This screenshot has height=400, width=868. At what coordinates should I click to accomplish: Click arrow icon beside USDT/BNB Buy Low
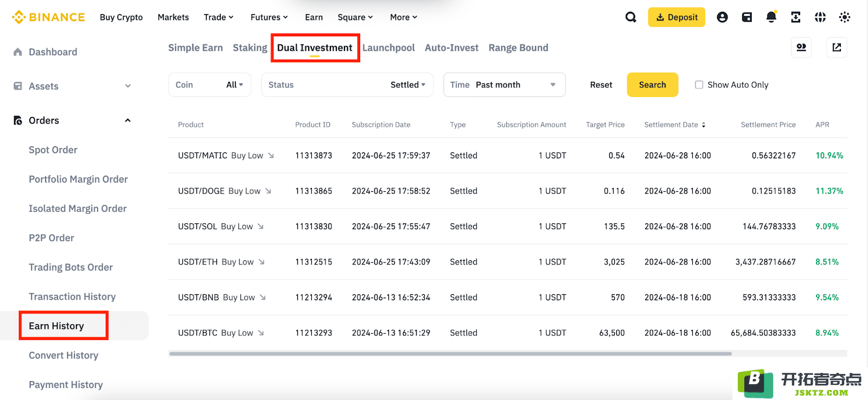tap(263, 298)
